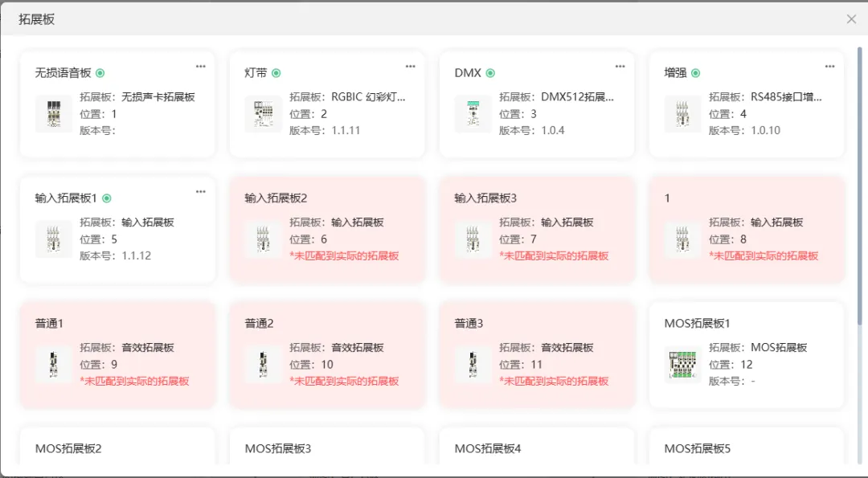This screenshot has width=868, height=478.
Task: Click green online status dot next to 无损语音板
Action: point(100,73)
